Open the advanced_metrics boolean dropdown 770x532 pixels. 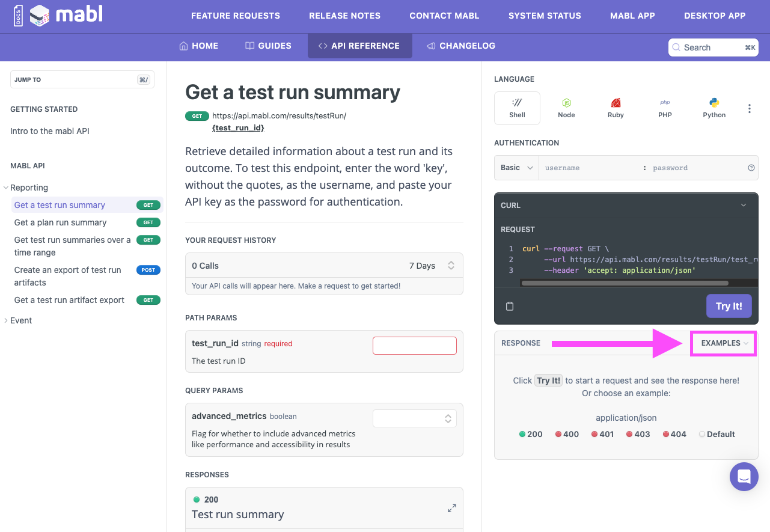point(415,418)
